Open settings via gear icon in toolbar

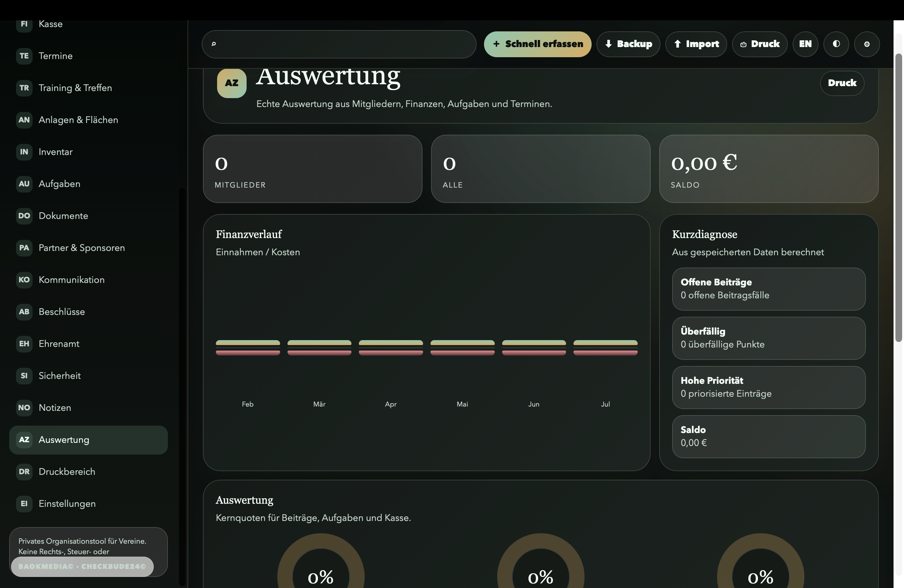(867, 44)
